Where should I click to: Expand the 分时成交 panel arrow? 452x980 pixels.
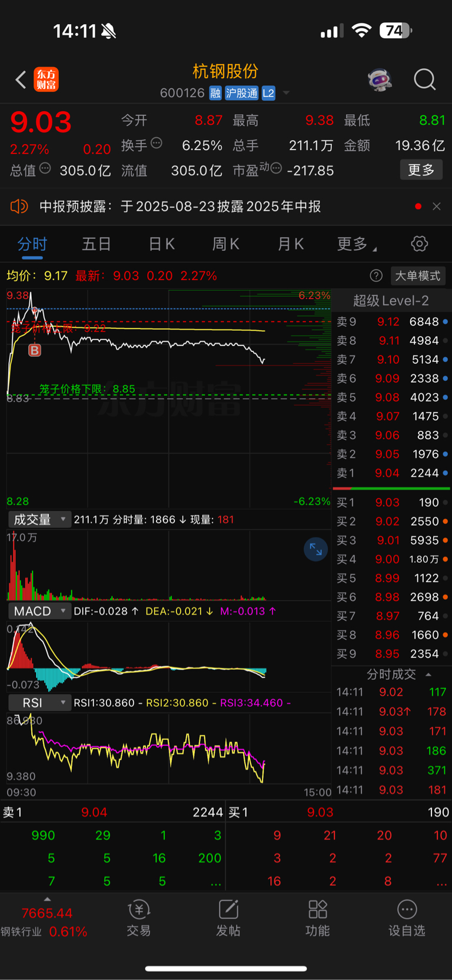pos(428,675)
